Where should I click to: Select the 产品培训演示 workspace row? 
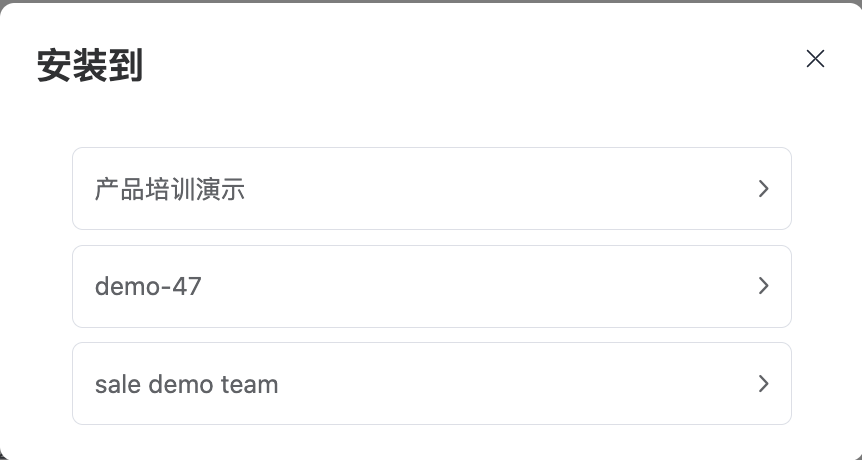432,189
